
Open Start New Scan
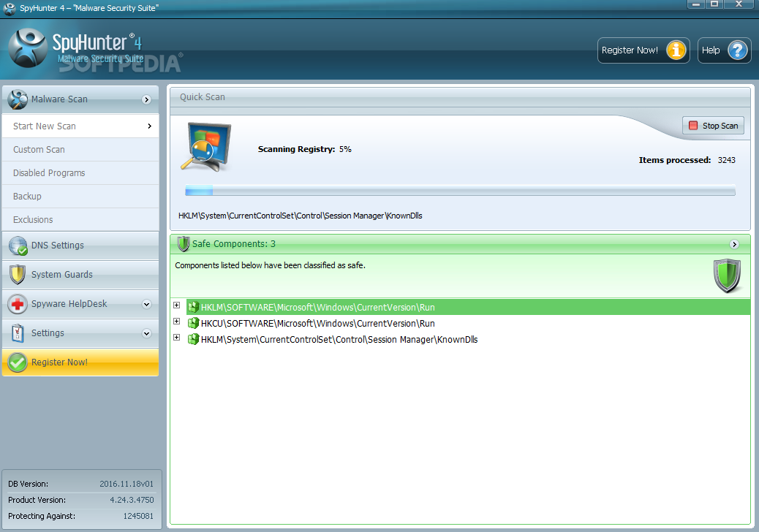(x=80, y=126)
